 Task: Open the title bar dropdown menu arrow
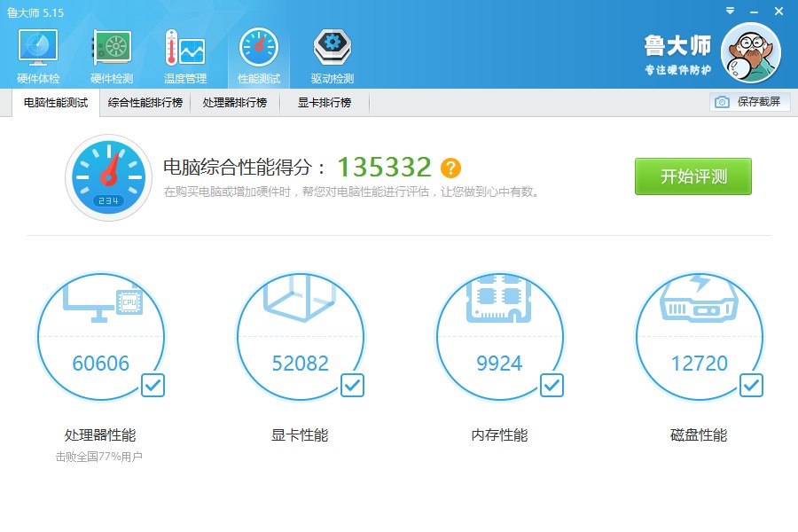pos(730,11)
